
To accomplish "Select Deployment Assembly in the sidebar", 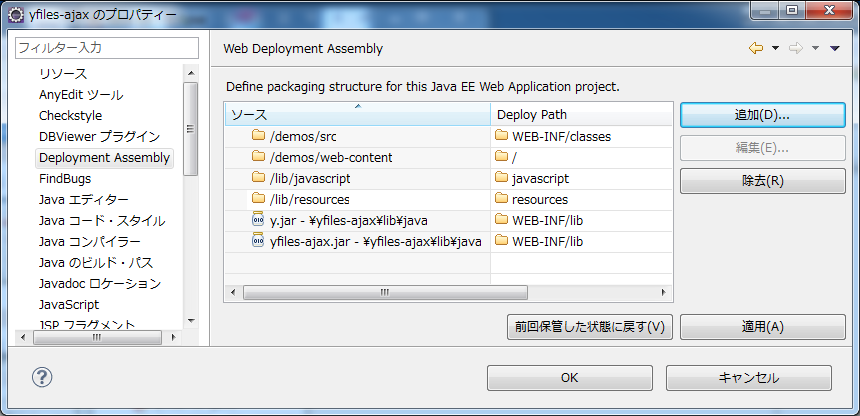I will coord(104,157).
